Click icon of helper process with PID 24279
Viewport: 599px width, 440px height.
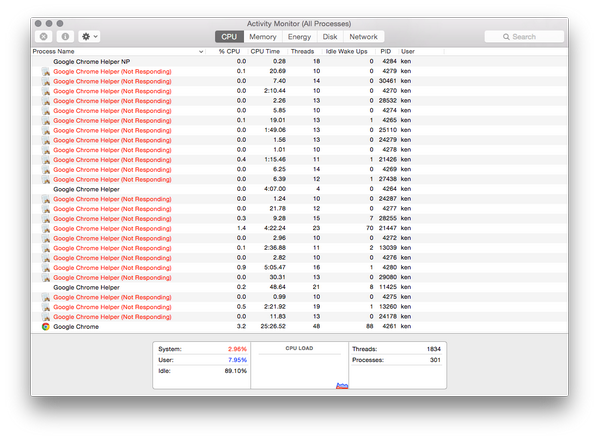tap(46, 140)
